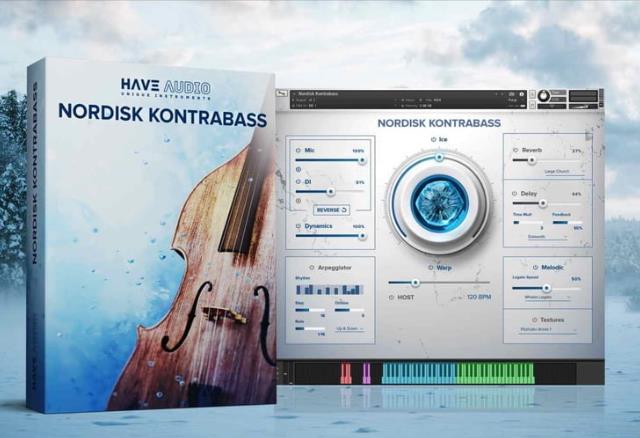Click the Feedback bar
This screenshot has width=640, height=438.
[x=567, y=223]
